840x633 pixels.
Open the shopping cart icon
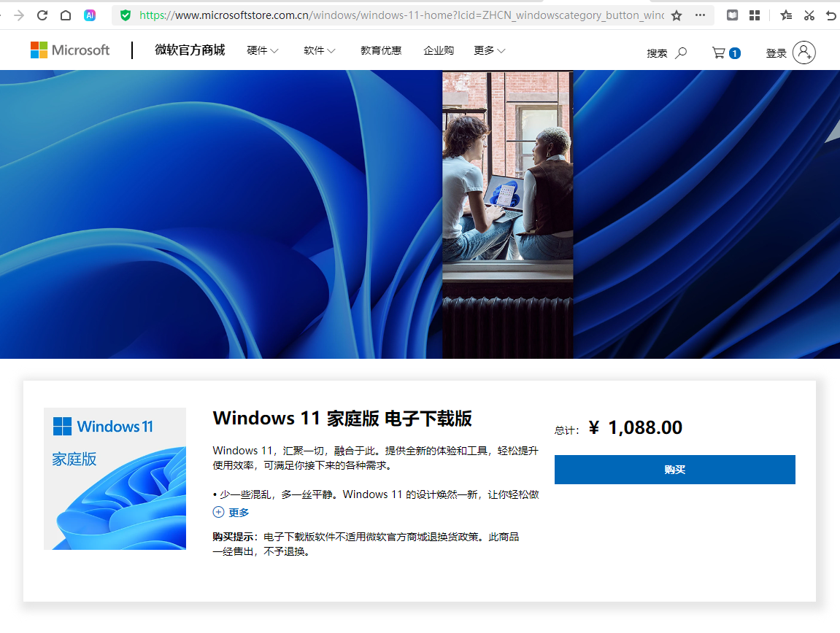(718, 53)
